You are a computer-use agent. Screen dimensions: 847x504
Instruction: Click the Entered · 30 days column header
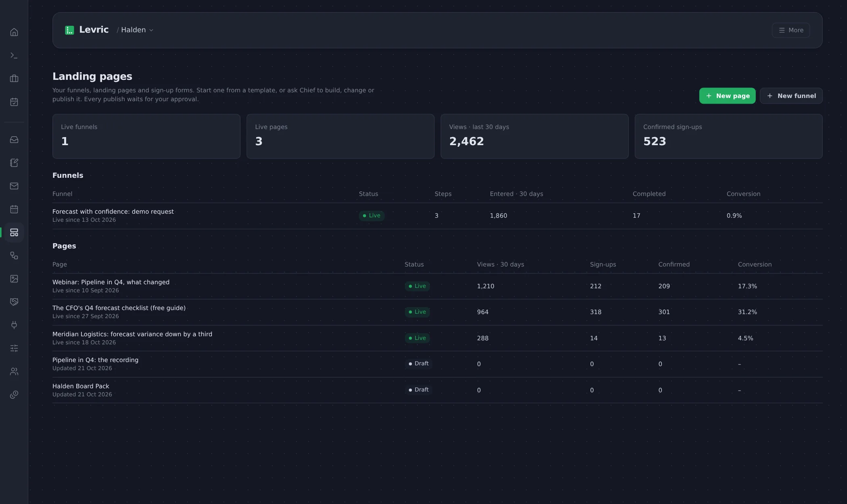click(x=516, y=194)
